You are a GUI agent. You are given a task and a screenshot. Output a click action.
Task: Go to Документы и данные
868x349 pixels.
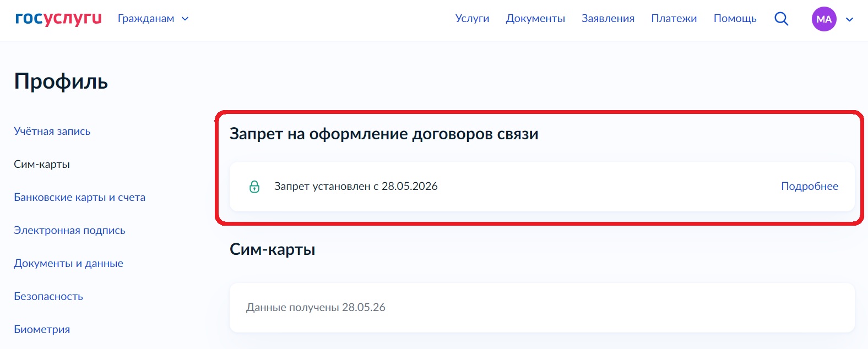tap(68, 263)
